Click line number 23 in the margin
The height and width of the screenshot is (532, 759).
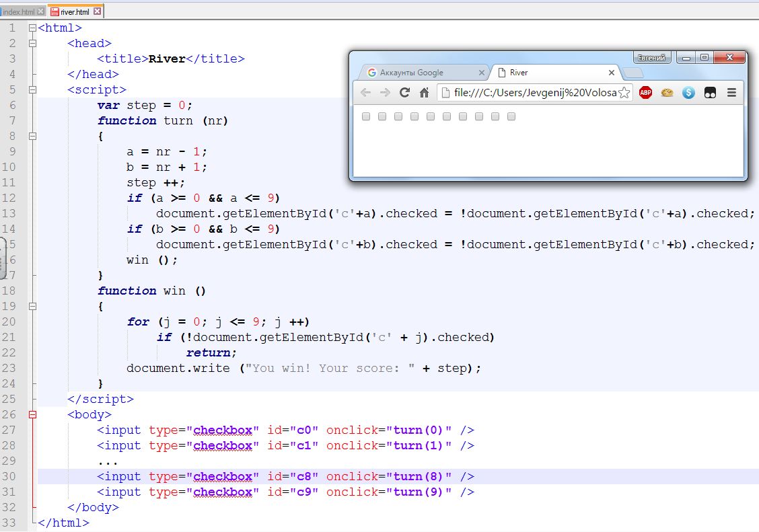pos(9,368)
